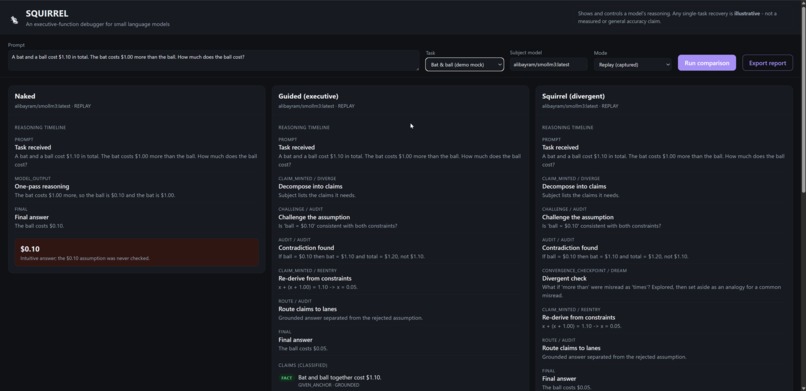This screenshot has height=391, width=806.
Task: Click Route claims to lanes in Guided column
Action: click(307, 309)
